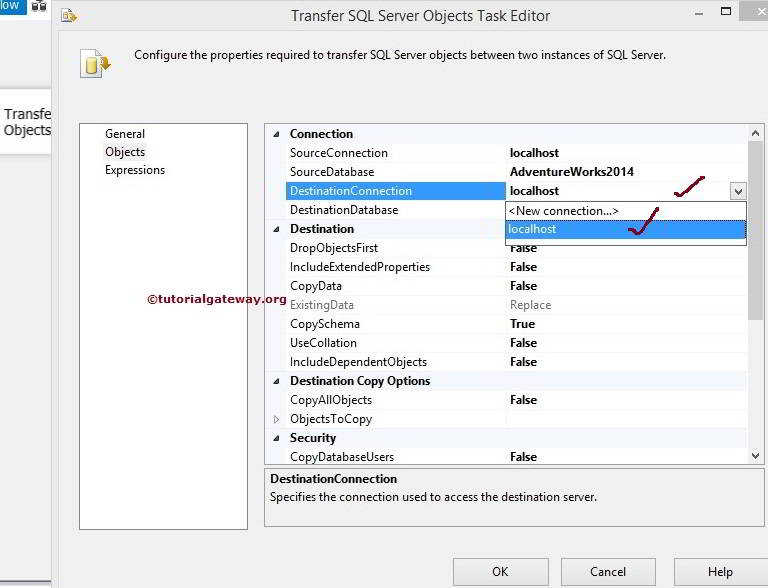Click the property grid vertical scrollbar thumb
Viewport: 768px width, 588px height.
[x=755, y=230]
